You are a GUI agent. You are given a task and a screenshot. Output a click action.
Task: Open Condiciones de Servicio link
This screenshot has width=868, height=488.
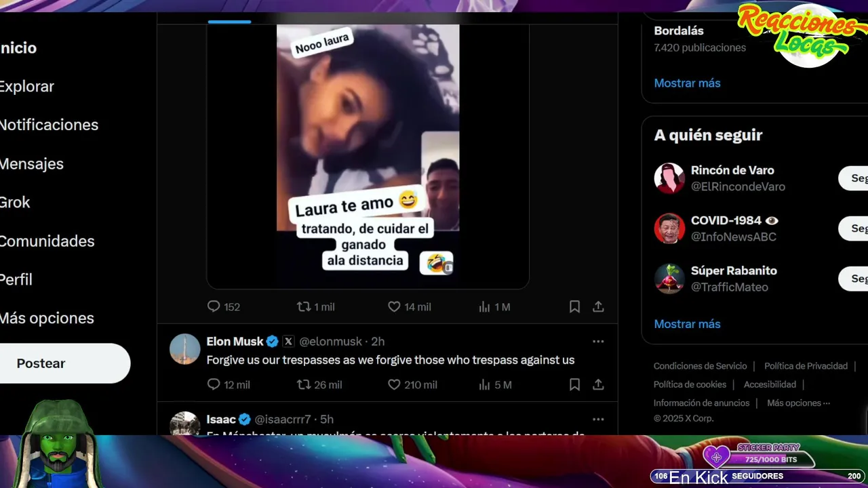(700, 366)
